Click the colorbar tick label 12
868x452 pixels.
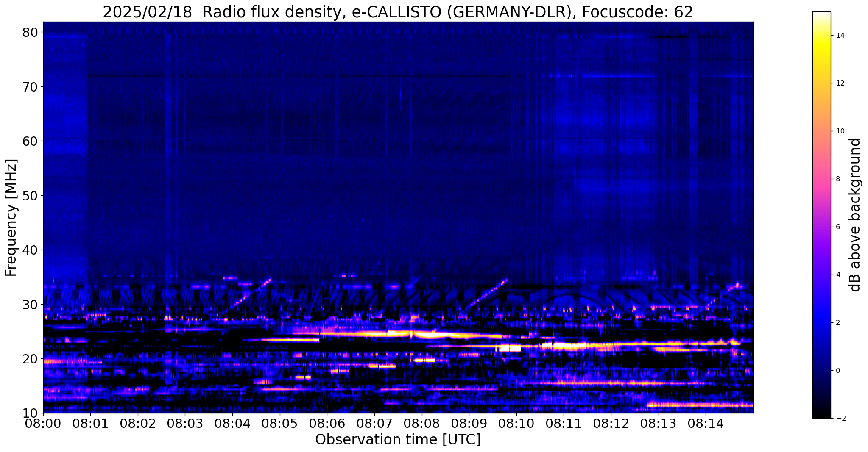pyautogui.click(x=840, y=83)
